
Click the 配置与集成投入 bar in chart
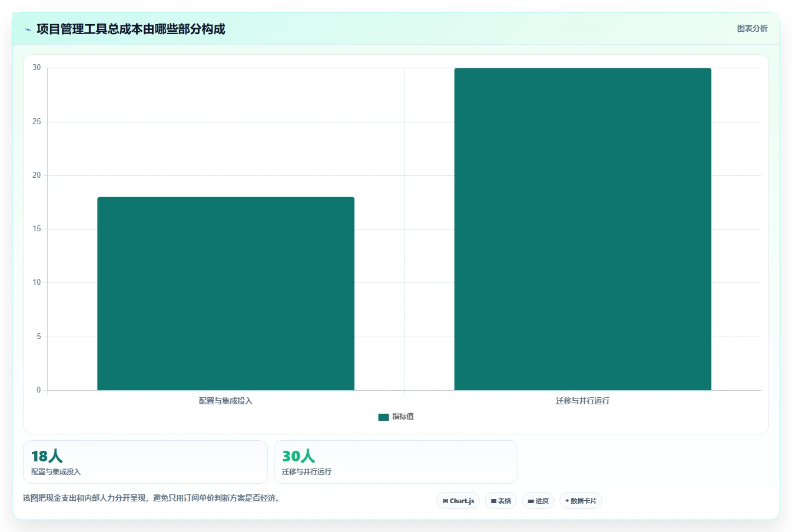pyautogui.click(x=226, y=294)
